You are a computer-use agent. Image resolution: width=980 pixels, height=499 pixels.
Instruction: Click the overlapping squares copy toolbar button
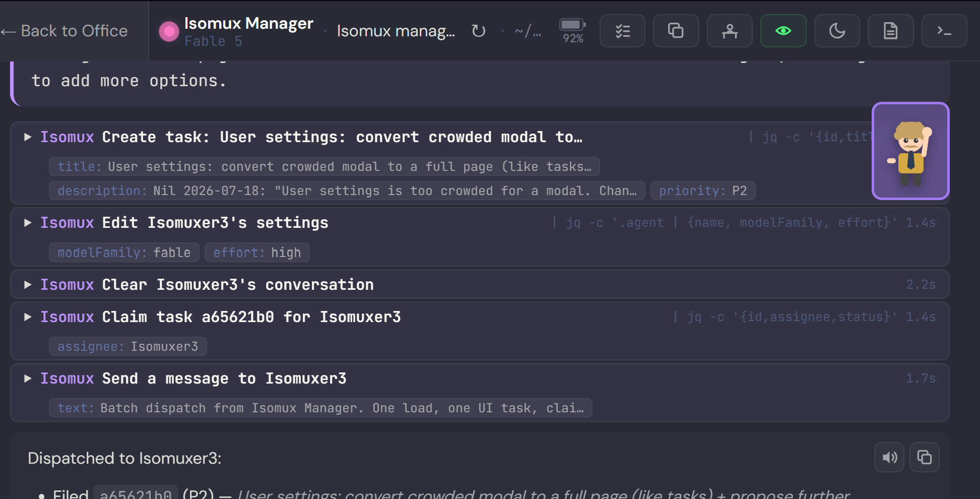click(x=676, y=31)
